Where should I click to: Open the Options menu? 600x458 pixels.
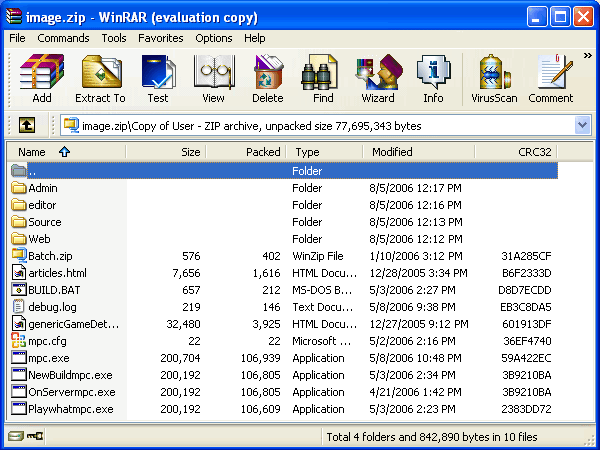point(214,38)
